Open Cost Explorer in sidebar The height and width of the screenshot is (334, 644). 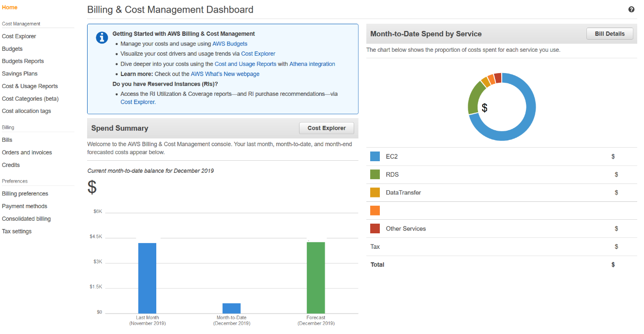[19, 36]
